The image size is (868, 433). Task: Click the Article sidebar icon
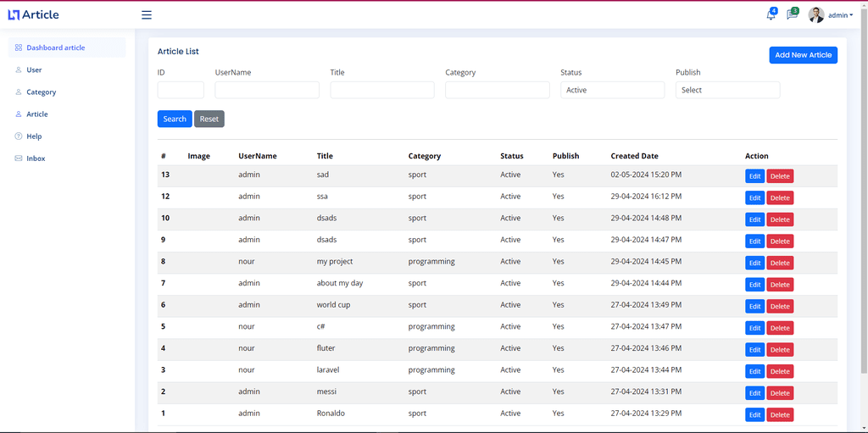[x=19, y=114]
